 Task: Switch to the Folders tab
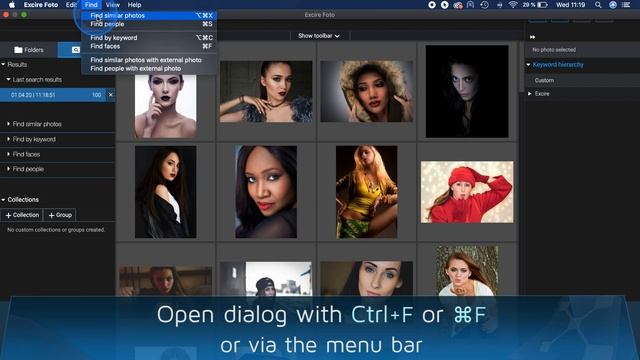coord(29,50)
